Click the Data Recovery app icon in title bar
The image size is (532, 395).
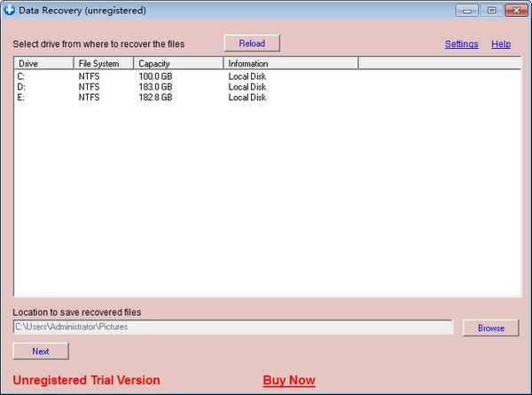pyautogui.click(x=10, y=10)
